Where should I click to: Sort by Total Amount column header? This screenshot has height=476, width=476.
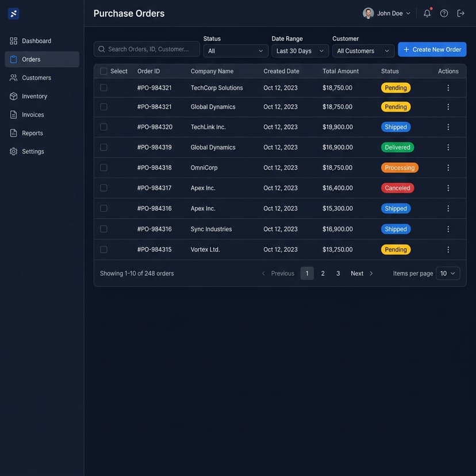click(x=340, y=71)
